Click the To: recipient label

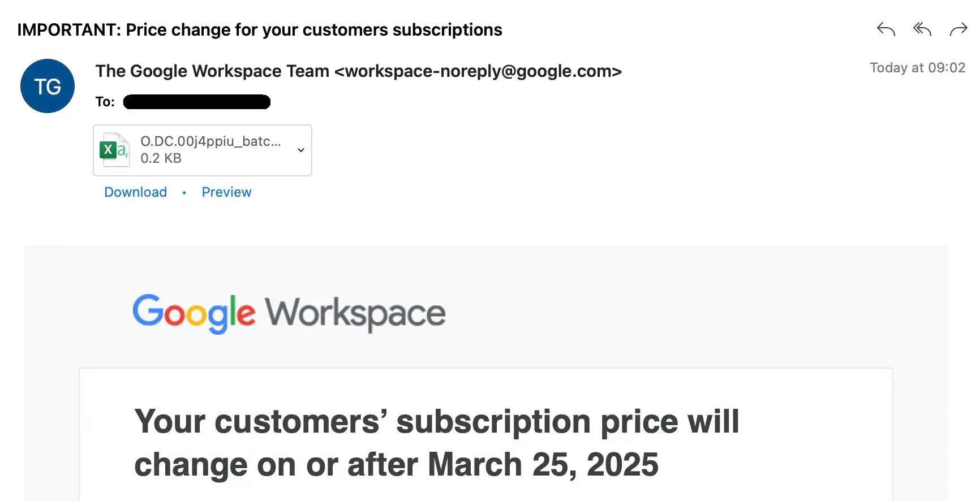pyautogui.click(x=105, y=102)
